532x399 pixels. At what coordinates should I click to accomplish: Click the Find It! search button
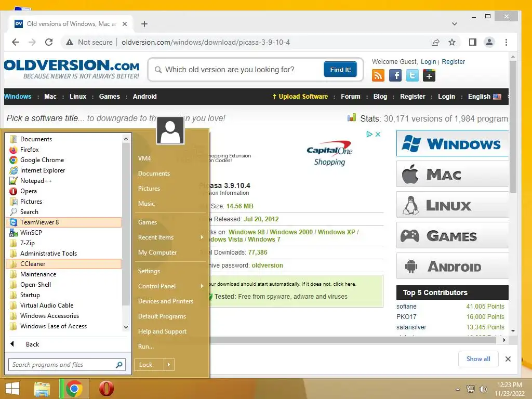point(340,70)
